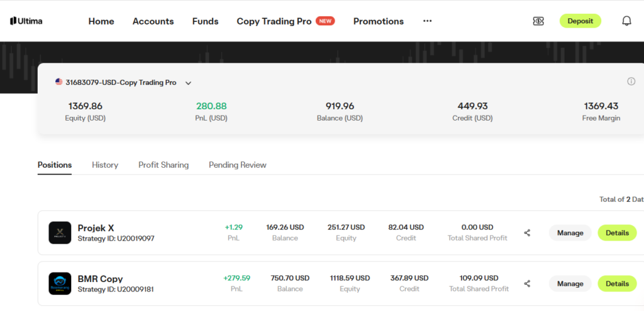The width and height of the screenshot is (644, 311).
Task: Click the Balance value 919.96
Action: point(340,106)
